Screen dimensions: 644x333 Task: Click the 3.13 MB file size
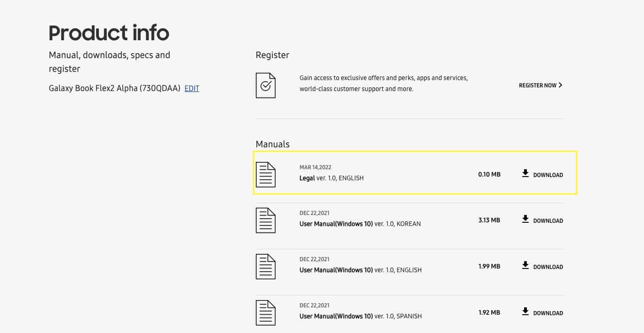point(489,220)
